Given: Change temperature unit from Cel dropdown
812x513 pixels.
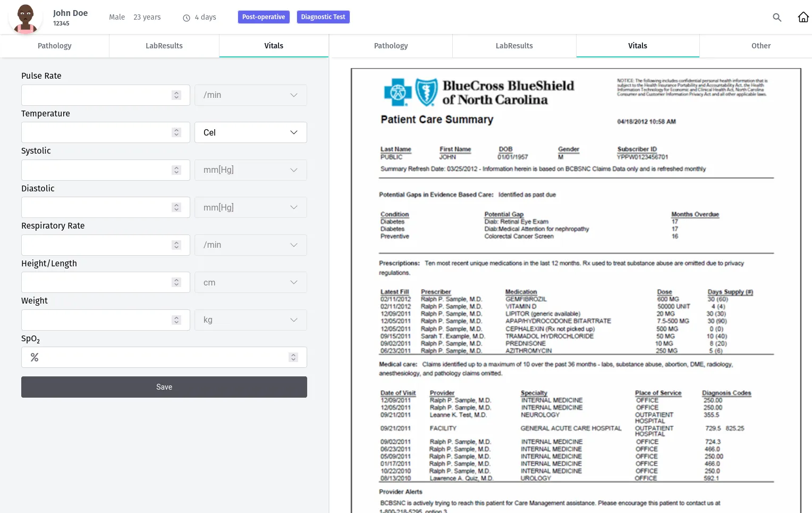Looking at the screenshot, I should pyautogui.click(x=250, y=132).
